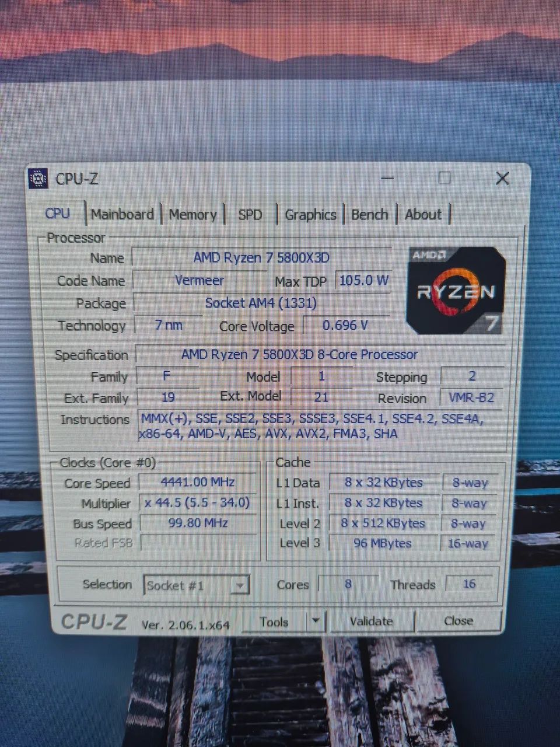Open the Memory tab
This screenshot has width=560, height=747.
(192, 215)
